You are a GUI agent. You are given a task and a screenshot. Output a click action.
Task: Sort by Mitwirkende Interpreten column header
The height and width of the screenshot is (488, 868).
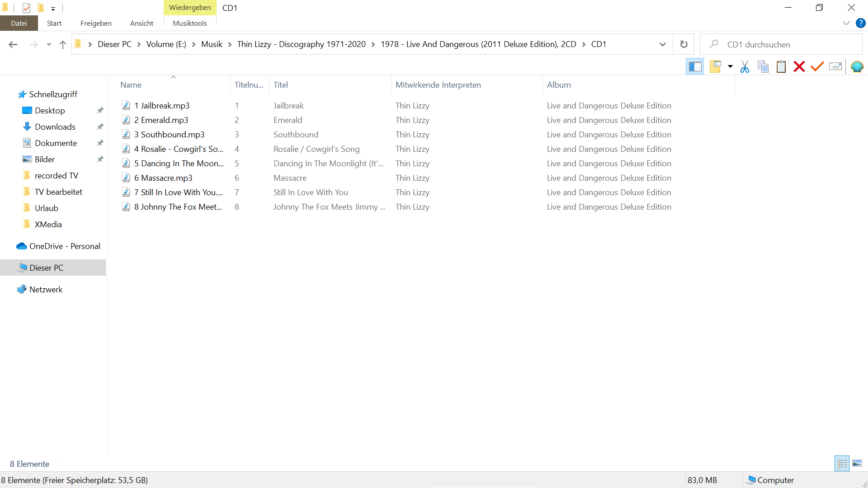(467, 85)
